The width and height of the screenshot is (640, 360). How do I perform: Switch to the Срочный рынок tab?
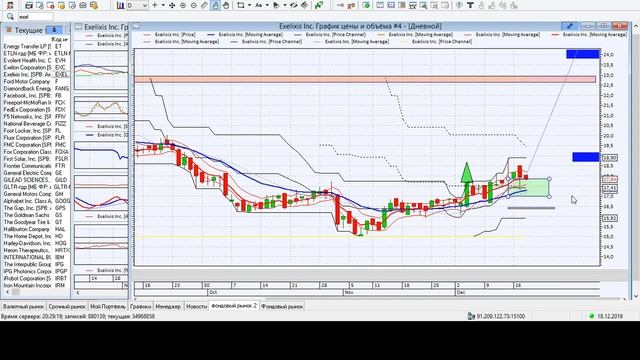(x=67, y=306)
